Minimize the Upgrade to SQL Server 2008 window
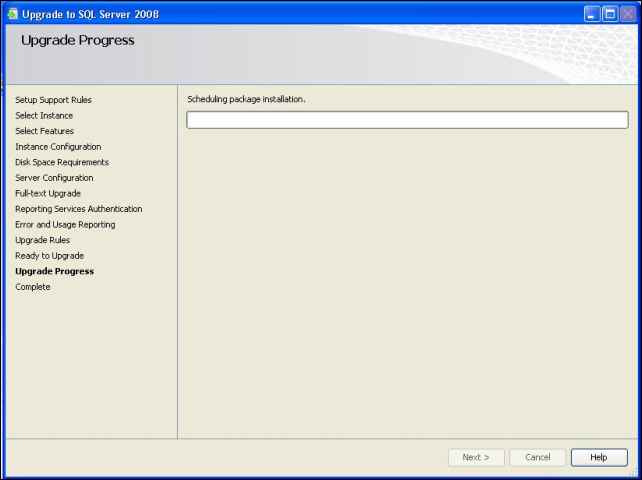 (x=592, y=14)
